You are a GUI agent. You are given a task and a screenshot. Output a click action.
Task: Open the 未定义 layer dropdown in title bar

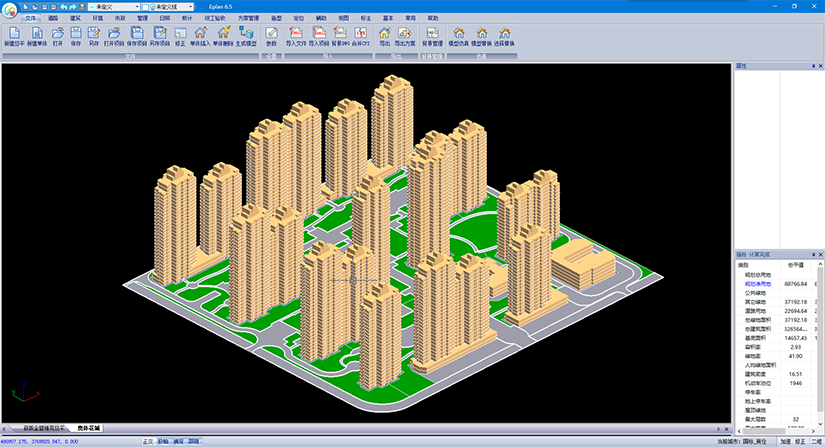pos(110,6)
